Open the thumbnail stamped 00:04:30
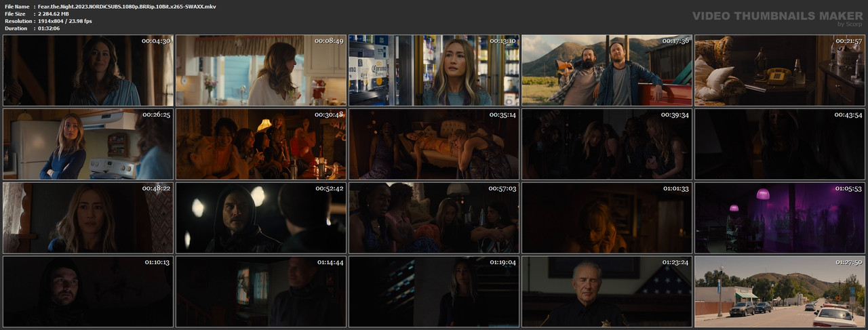Viewport: 868px width, 330px height. point(87,70)
